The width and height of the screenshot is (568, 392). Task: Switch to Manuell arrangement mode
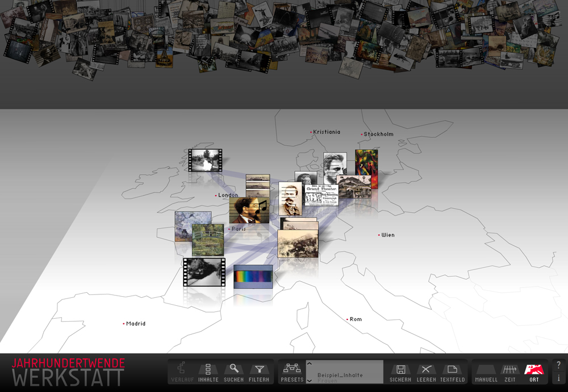click(486, 373)
